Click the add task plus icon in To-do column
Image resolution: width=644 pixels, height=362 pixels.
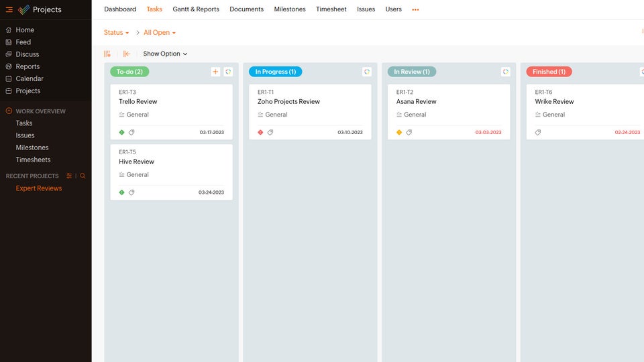point(215,72)
